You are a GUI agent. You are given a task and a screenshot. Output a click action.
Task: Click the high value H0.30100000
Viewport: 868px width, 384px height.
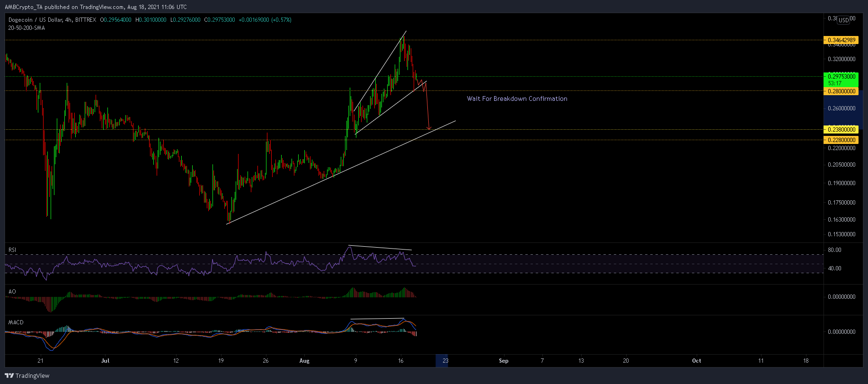[151, 20]
